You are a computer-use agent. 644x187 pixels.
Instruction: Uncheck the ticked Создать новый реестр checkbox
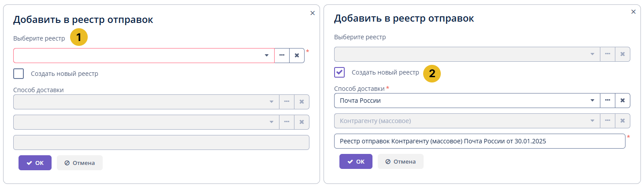[x=339, y=72]
